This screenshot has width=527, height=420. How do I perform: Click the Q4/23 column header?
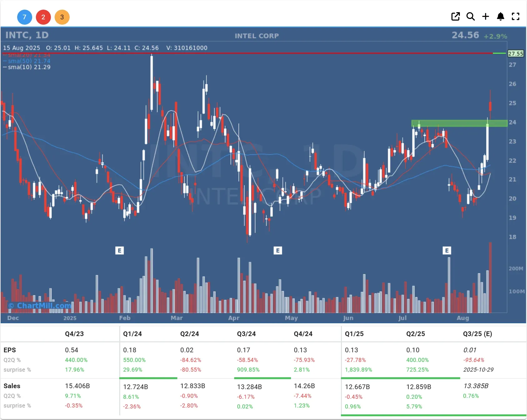coord(74,334)
